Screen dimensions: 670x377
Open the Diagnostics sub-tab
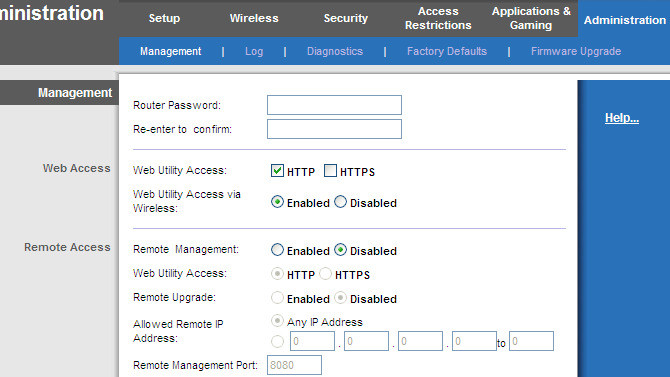[335, 51]
